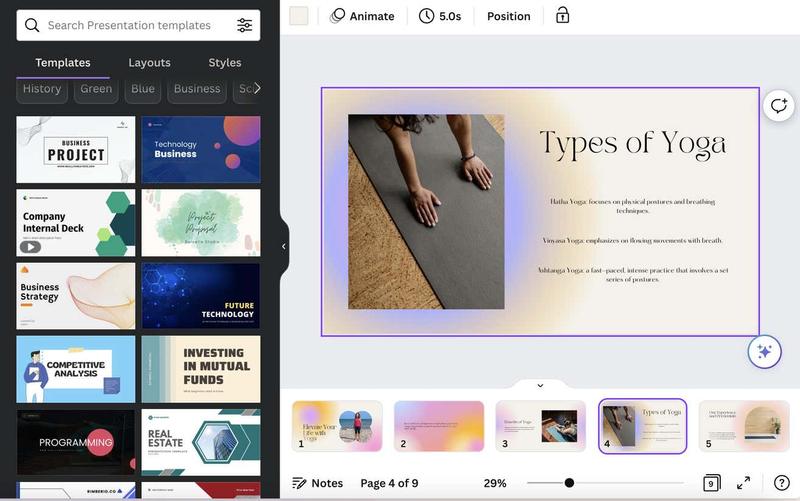Viewport: 800px width, 501px height.
Task: Select the Green category chip
Action: [x=96, y=89]
